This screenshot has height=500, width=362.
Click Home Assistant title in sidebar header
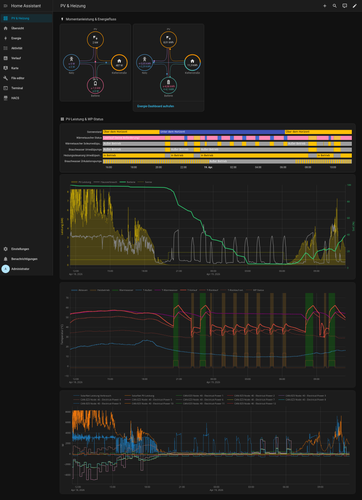26,6
